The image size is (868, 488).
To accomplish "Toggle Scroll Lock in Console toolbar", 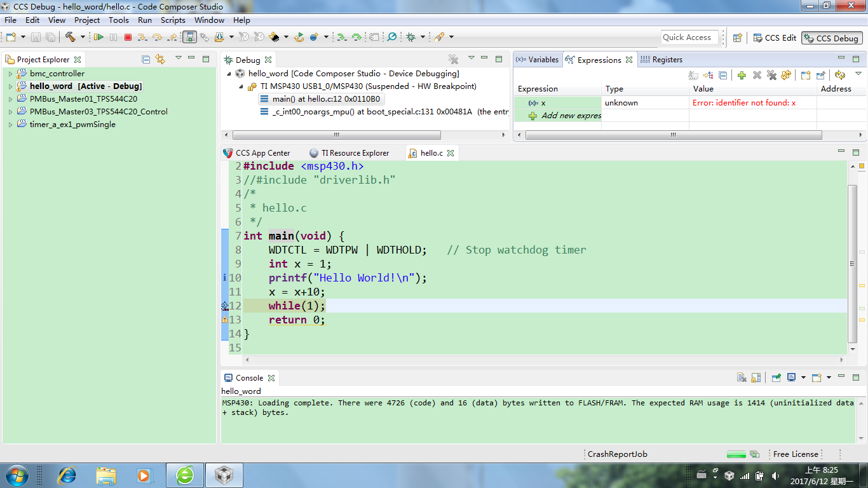I will 756,377.
